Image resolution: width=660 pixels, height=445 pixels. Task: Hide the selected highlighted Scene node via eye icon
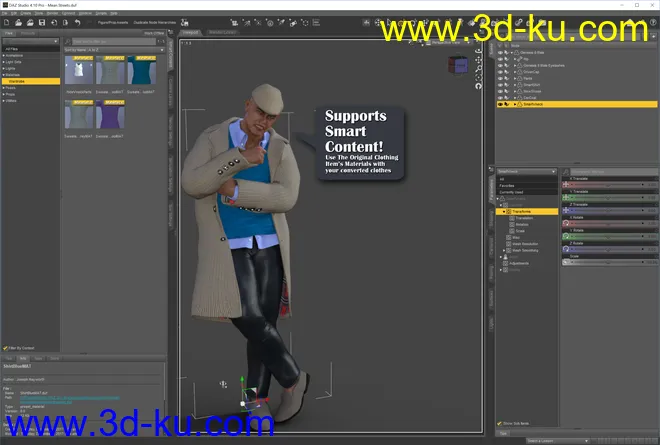pos(501,104)
